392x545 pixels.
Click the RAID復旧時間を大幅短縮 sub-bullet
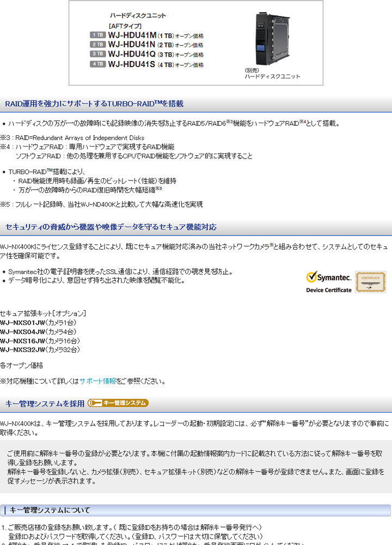[x=90, y=190]
